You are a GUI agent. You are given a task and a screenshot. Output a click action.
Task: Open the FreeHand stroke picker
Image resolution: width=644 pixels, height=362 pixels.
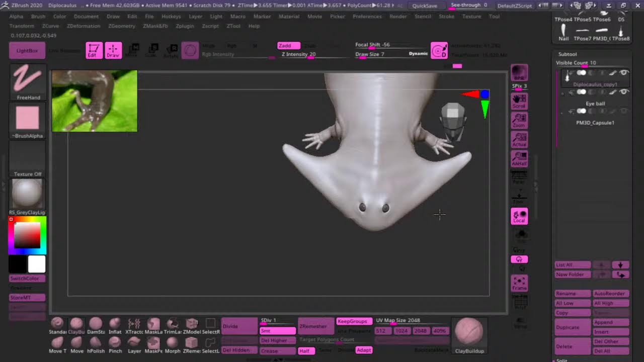click(x=28, y=82)
